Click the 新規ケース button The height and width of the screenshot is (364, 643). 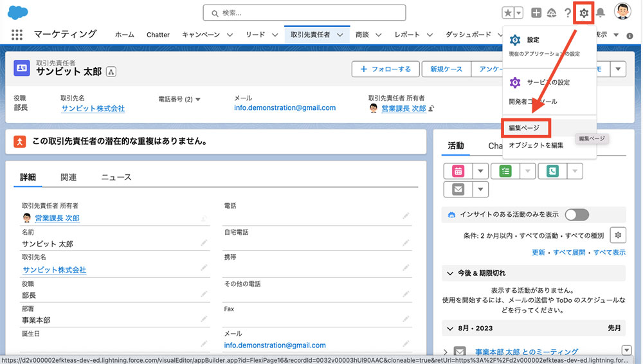coord(446,69)
